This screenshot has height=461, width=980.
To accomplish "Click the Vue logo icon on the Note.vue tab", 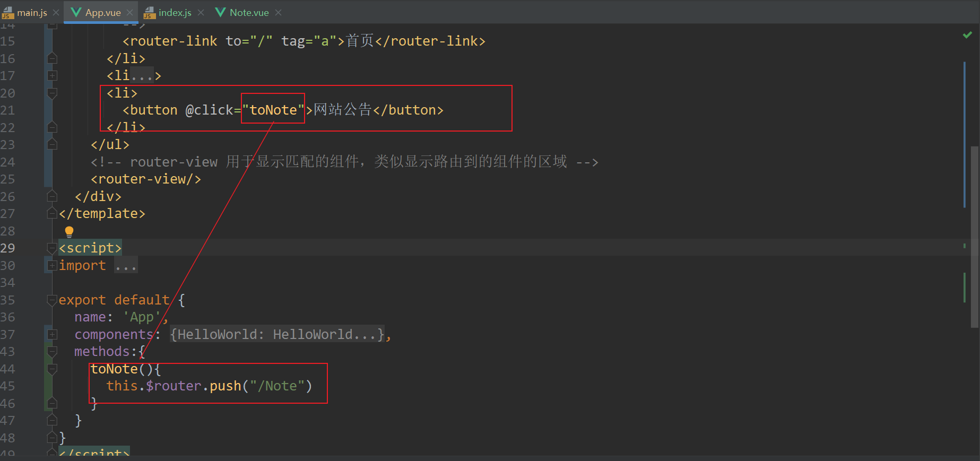I will pyautogui.click(x=220, y=12).
